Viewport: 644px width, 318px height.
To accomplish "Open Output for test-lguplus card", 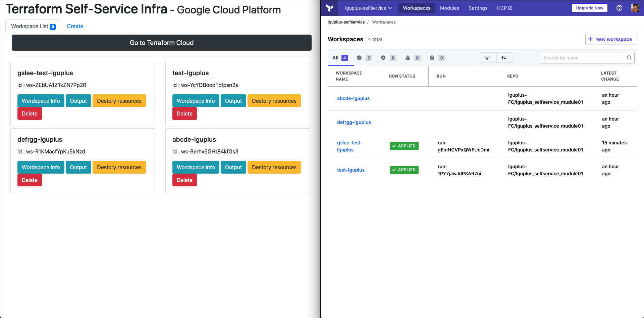I will 233,101.
